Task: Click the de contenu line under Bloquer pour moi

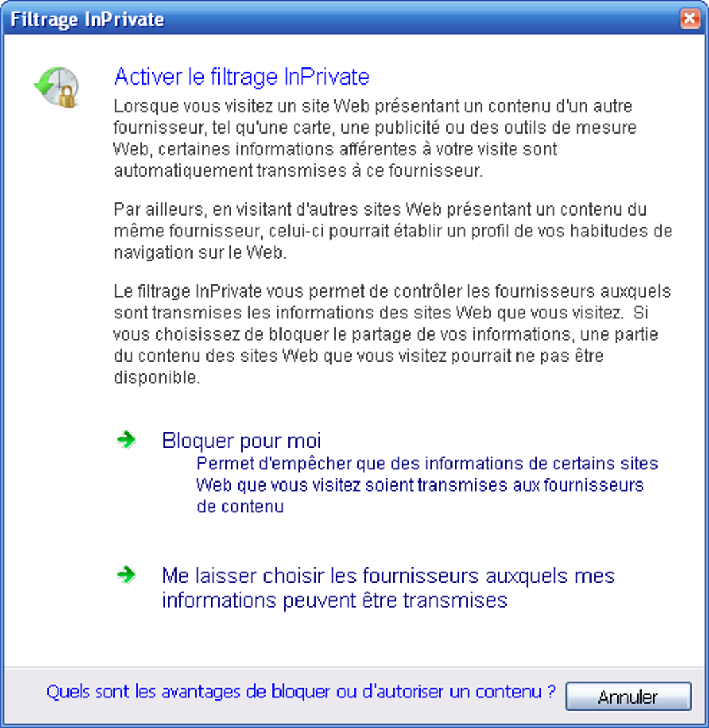Action: pyautogui.click(x=240, y=506)
